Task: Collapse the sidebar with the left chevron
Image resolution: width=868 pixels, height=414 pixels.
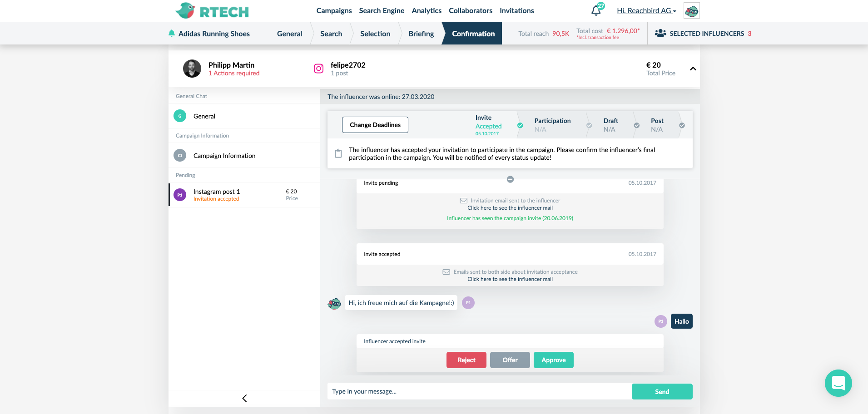Action: coord(244,398)
